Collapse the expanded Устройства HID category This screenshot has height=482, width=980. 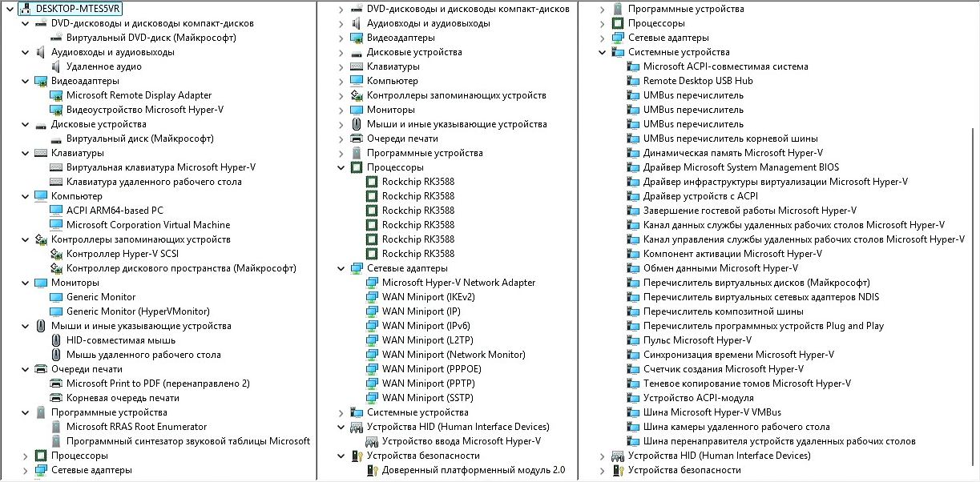341,427
